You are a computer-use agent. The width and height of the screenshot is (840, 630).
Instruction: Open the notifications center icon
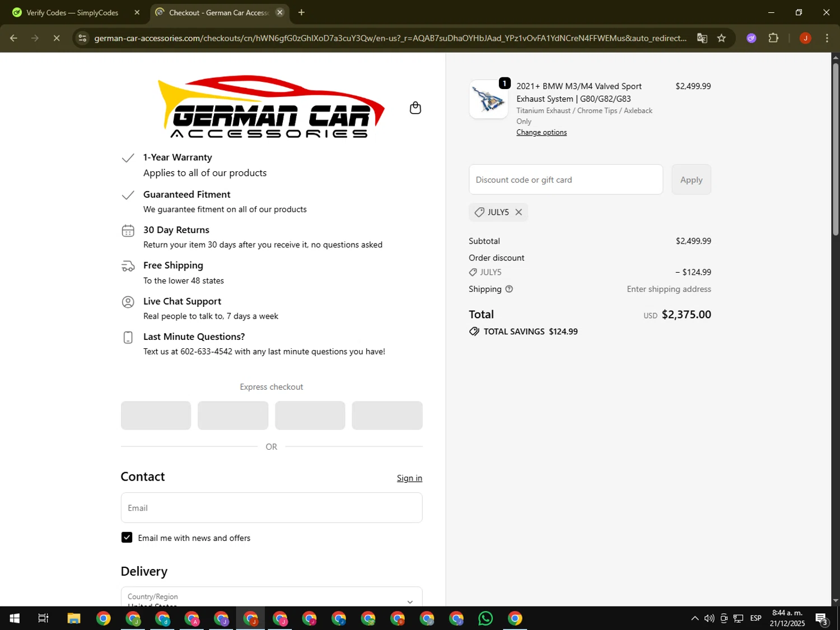[x=822, y=618]
